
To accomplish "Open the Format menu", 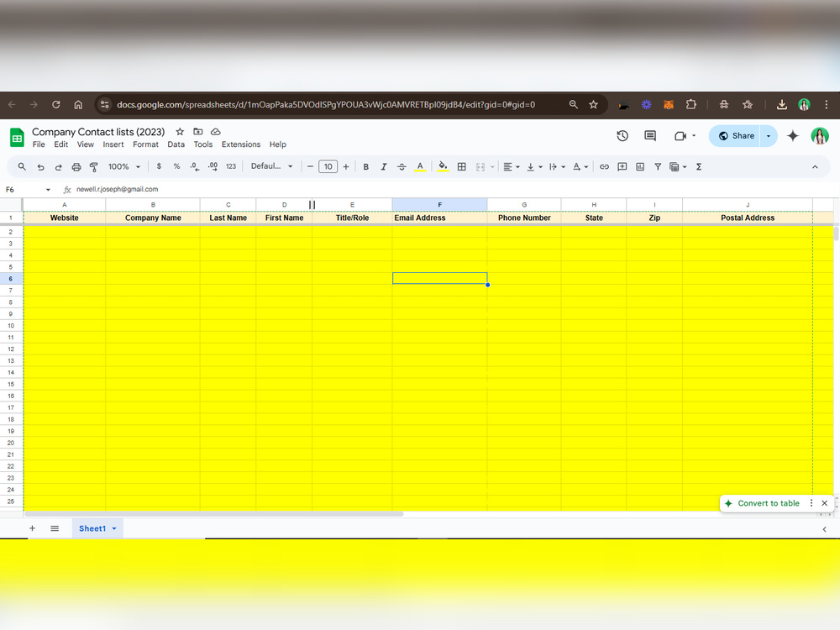I will click(145, 144).
